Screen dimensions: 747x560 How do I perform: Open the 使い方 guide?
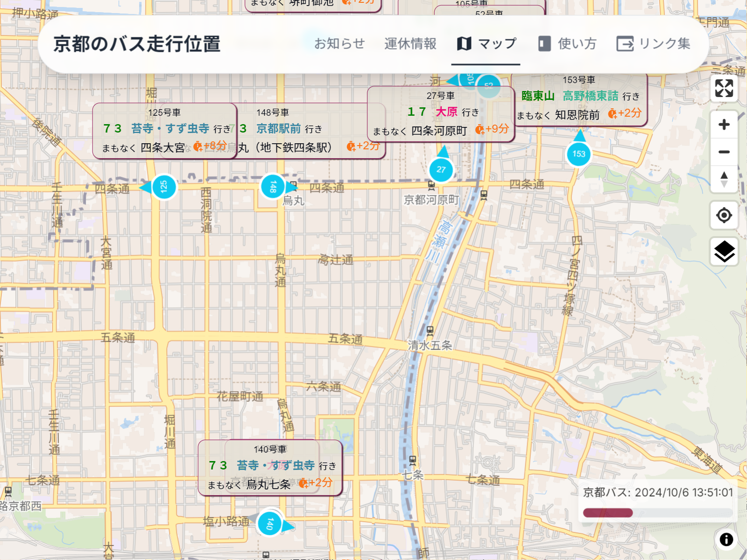(x=567, y=44)
